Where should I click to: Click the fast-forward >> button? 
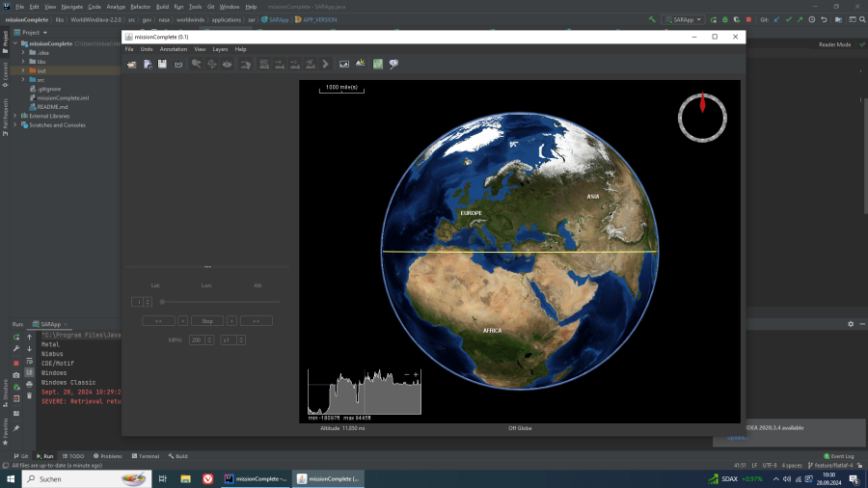(256, 320)
